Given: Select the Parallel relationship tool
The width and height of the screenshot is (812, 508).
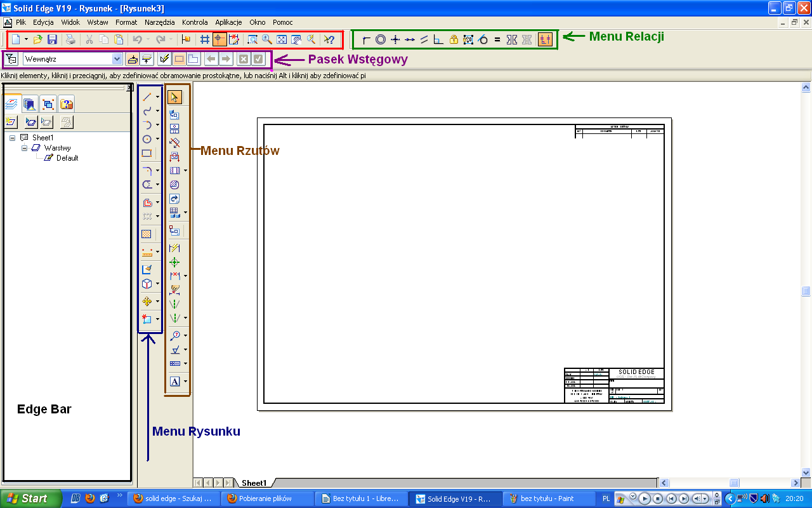Looking at the screenshot, I should point(424,39).
